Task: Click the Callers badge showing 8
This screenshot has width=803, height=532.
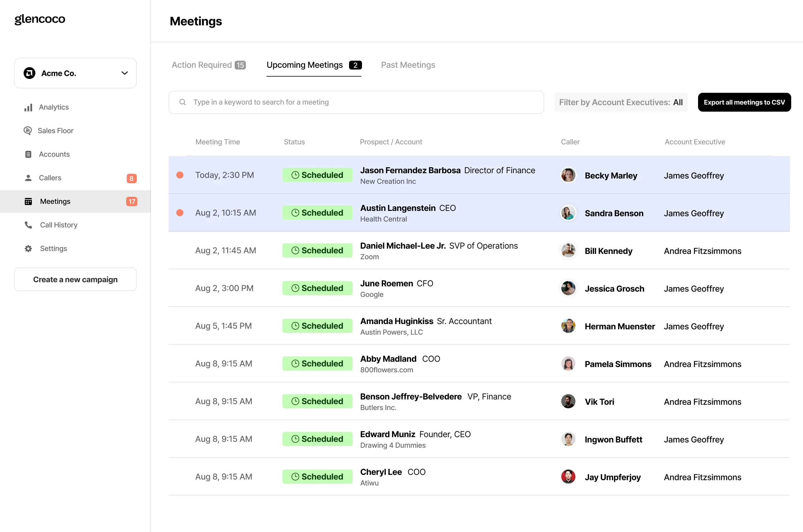Action: coord(131,179)
